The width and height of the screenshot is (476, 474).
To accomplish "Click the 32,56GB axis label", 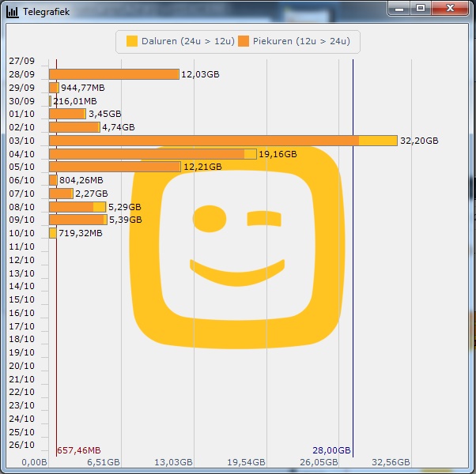I will 391,462.
